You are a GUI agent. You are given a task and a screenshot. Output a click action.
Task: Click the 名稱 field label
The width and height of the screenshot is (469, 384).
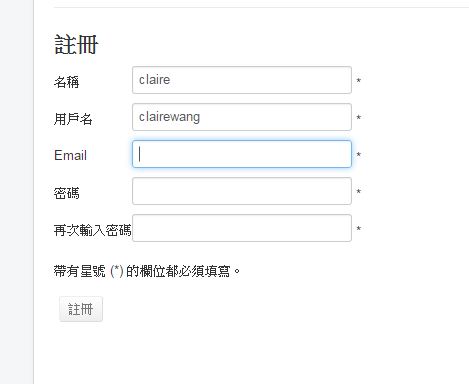[x=67, y=82]
